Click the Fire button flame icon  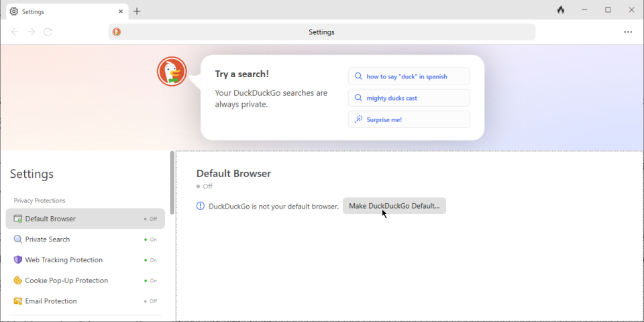point(561,10)
